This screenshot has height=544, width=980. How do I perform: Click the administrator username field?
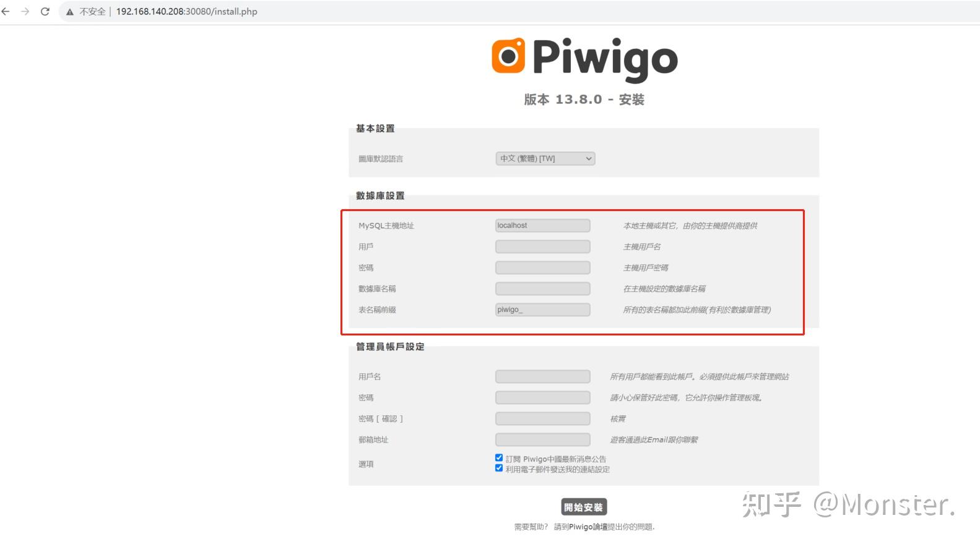pyautogui.click(x=543, y=376)
